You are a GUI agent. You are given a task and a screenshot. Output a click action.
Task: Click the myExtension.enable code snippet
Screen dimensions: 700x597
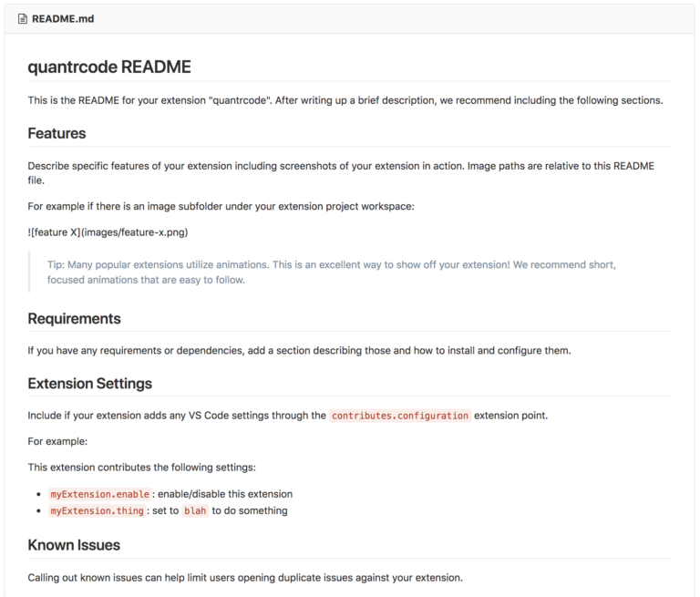(x=100, y=494)
